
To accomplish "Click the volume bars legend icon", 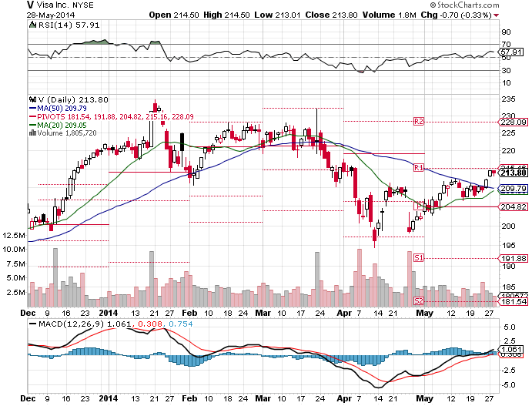I will click(32, 133).
